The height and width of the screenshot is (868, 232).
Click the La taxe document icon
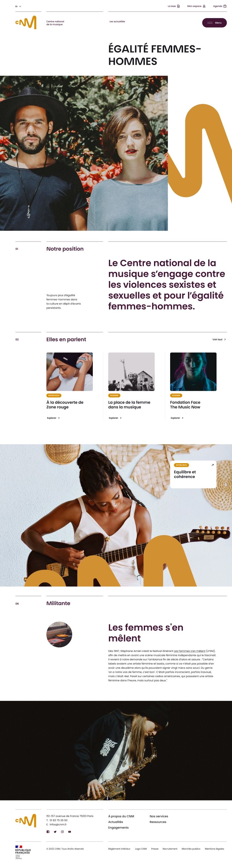click(x=178, y=6)
